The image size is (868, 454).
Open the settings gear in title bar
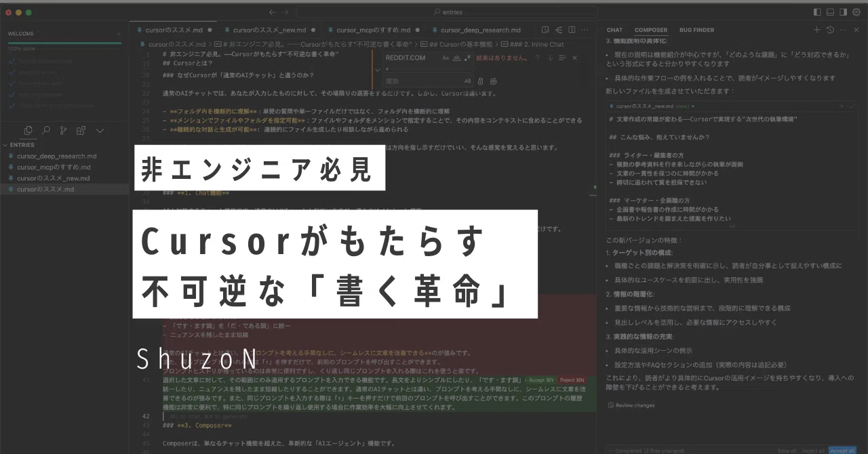pyautogui.click(x=856, y=12)
